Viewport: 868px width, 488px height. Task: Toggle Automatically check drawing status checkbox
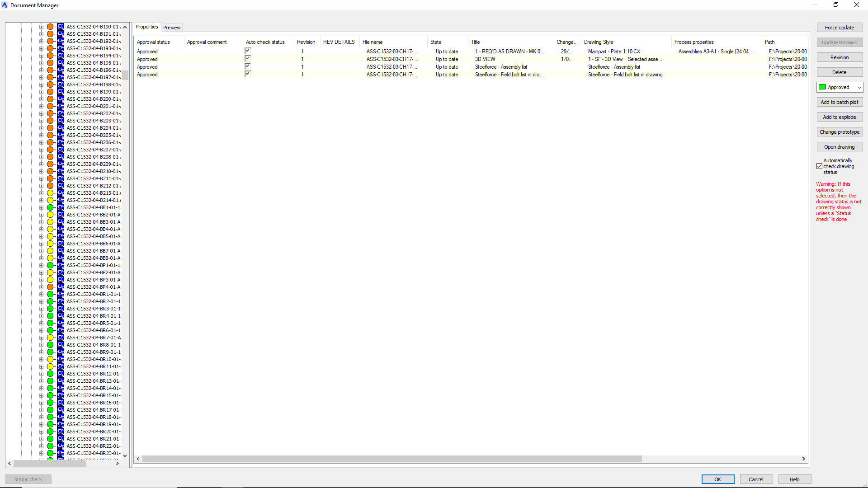tap(819, 166)
